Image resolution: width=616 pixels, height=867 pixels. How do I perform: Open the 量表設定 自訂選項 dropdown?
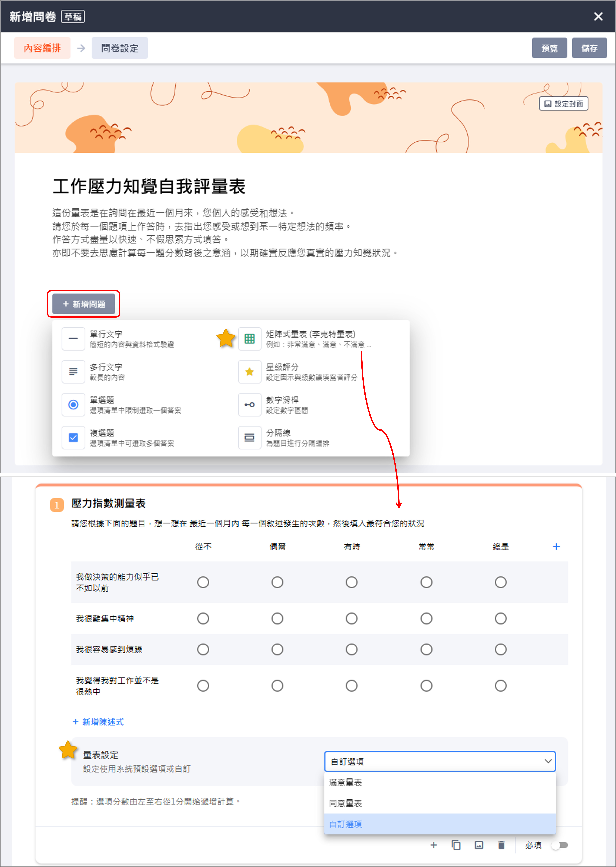pyautogui.click(x=440, y=761)
